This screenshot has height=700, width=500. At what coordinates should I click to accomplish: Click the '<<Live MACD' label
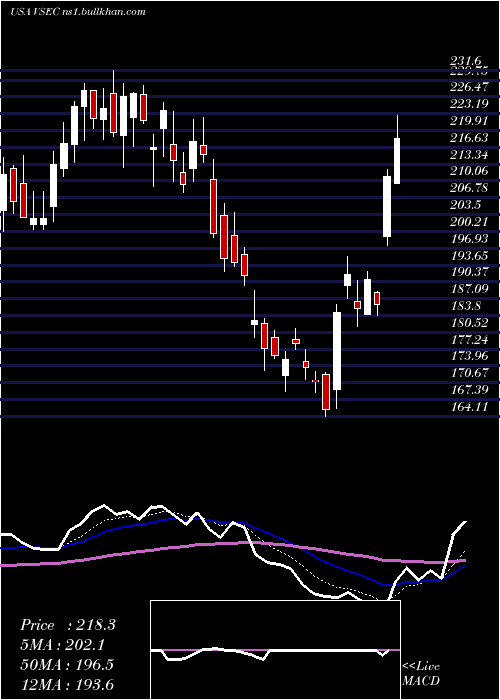[x=421, y=673]
